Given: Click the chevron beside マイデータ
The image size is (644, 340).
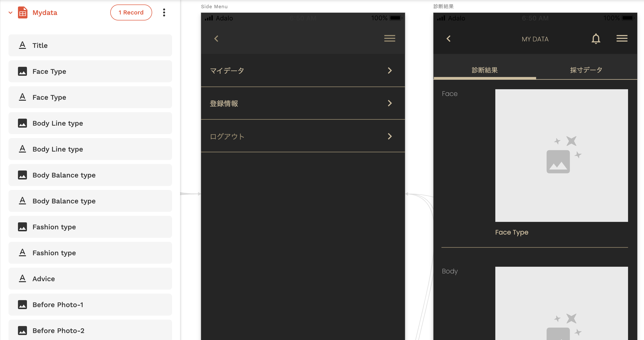Looking at the screenshot, I should (x=390, y=71).
